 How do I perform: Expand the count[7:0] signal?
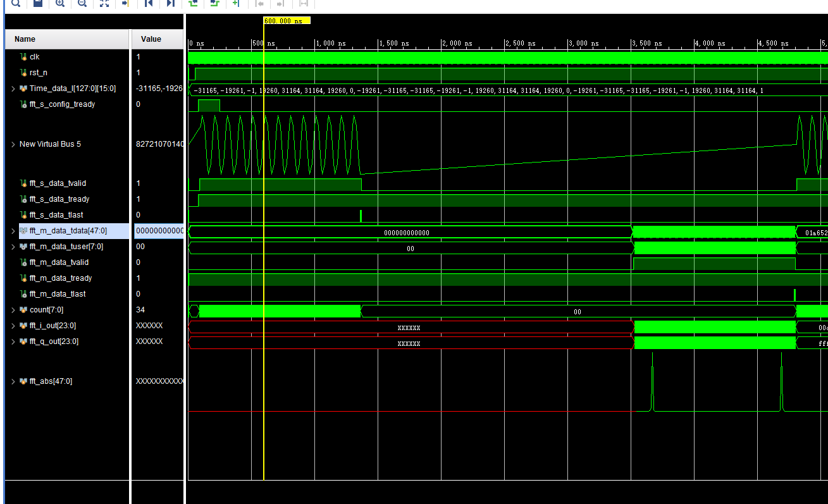pyautogui.click(x=12, y=309)
